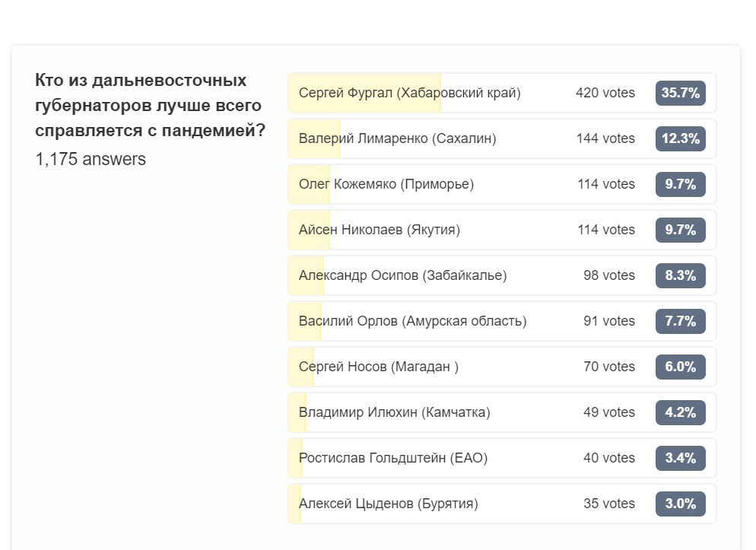Select the Алексей Цыденов (Бурятия) row
756x550 pixels.
click(502, 504)
